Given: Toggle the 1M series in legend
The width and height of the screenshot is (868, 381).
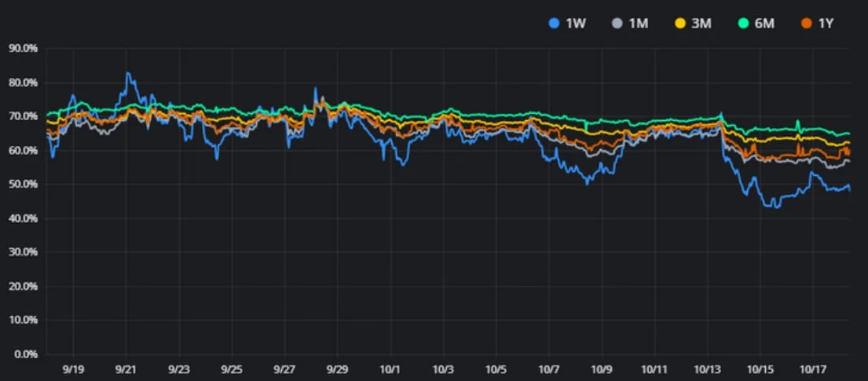Looking at the screenshot, I should (x=631, y=24).
